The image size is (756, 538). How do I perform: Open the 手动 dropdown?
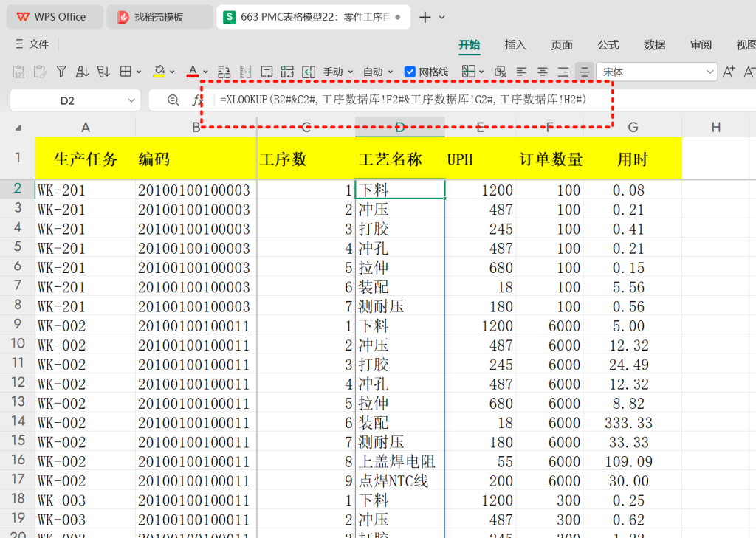point(338,72)
